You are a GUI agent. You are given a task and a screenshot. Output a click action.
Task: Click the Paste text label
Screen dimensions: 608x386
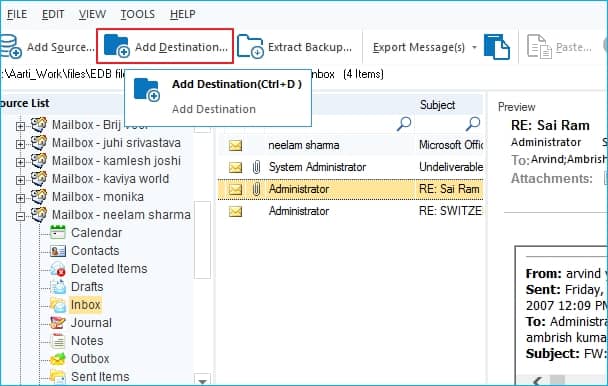573,47
